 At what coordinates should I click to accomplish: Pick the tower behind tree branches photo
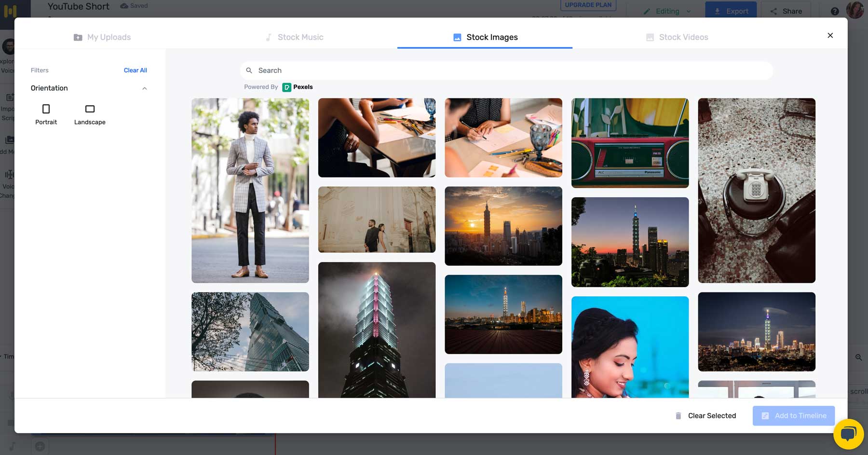tap(250, 331)
